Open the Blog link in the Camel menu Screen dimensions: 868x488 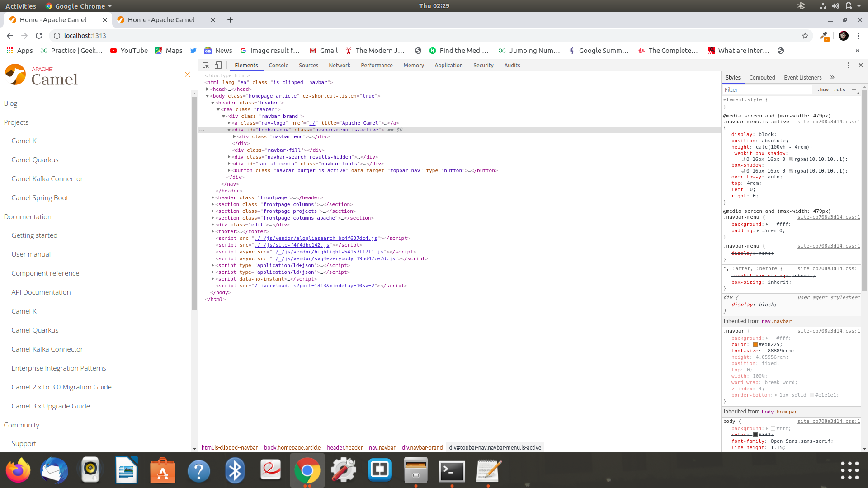[10, 103]
